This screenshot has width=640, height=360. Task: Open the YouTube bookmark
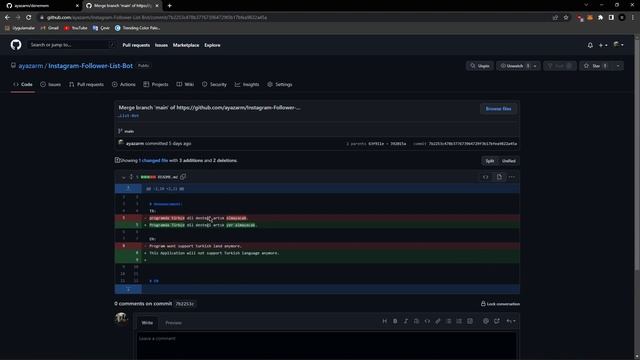point(76,28)
